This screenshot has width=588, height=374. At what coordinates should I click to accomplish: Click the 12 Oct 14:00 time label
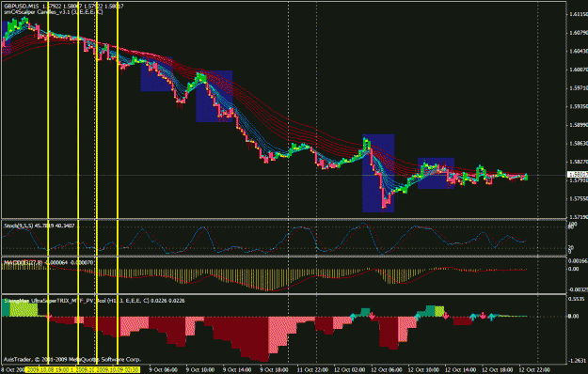coord(460,370)
